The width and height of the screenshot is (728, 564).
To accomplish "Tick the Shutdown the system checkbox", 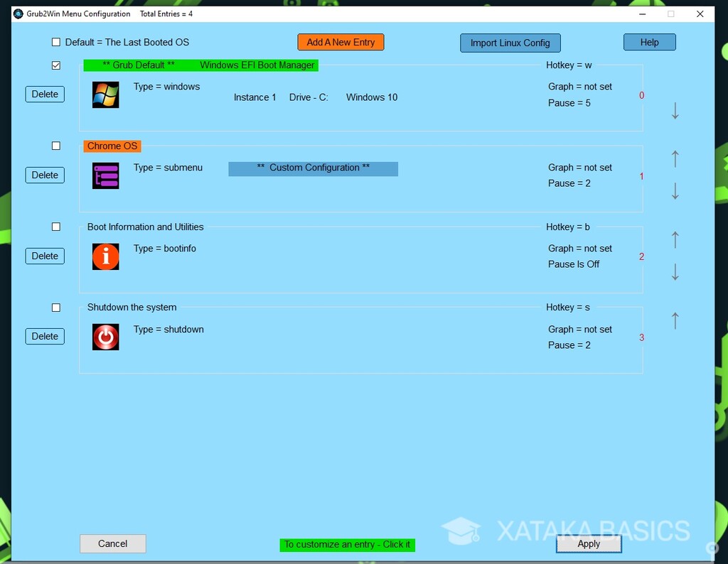I will 56,308.
